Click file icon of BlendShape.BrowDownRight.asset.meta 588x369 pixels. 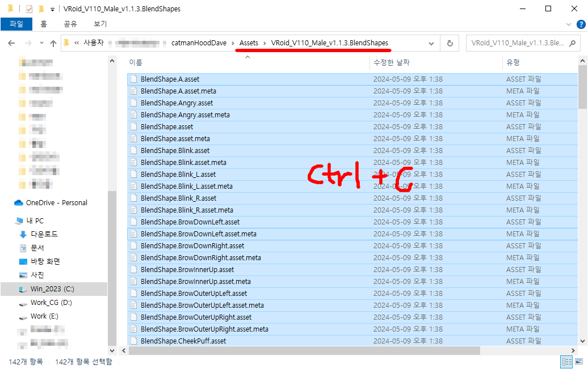click(x=133, y=258)
